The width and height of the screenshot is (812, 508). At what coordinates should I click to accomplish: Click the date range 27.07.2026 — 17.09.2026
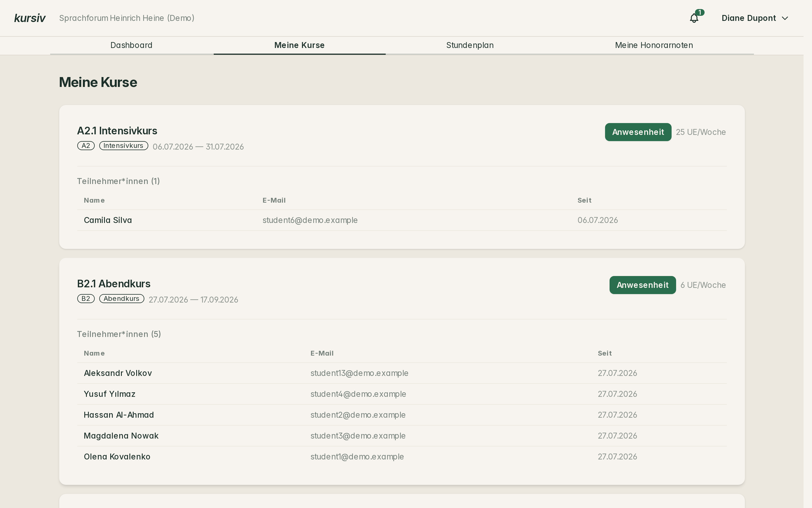(x=194, y=300)
